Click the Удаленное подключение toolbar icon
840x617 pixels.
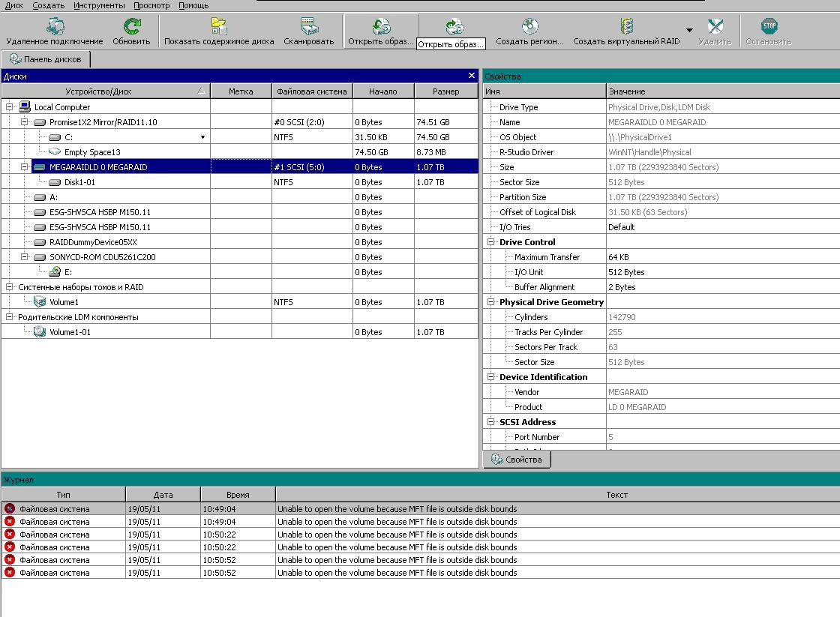pos(55,28)
